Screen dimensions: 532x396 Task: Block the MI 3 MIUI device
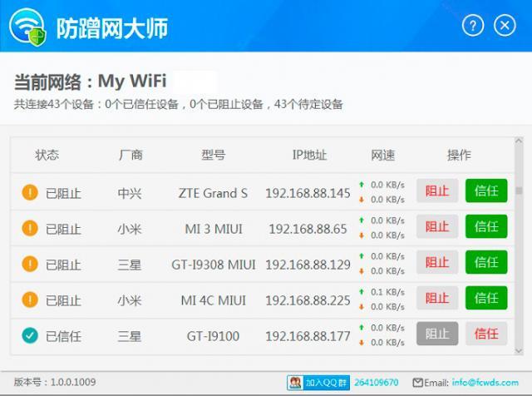click(437, 226)
